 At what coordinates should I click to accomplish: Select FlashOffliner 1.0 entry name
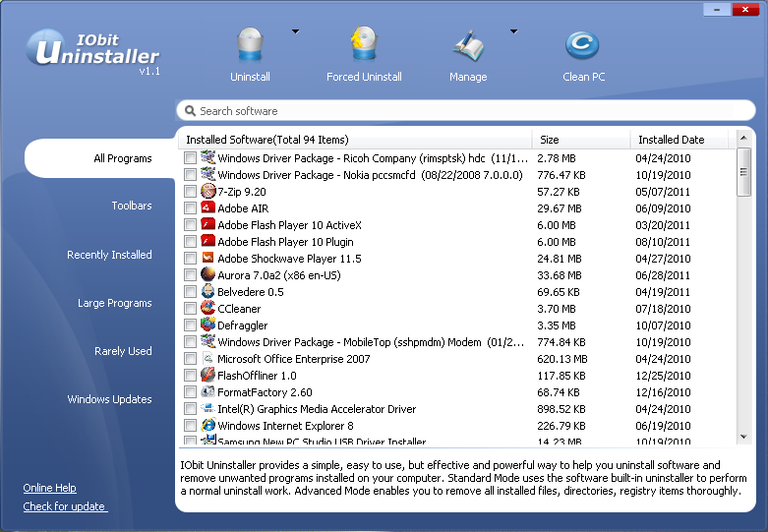[x=257, y=376]
